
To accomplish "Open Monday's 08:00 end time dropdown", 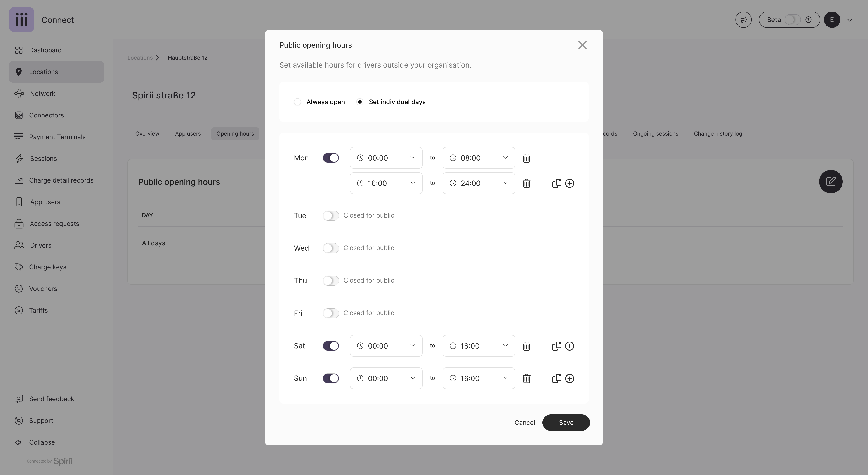I will (479, 158).
